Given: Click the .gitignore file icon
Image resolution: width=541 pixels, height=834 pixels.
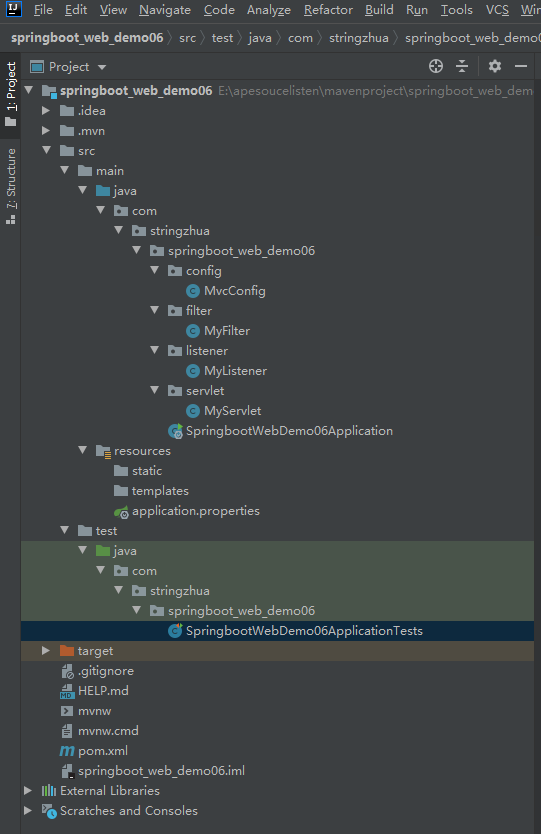Looking at the screenshot, I should [67, 671].
